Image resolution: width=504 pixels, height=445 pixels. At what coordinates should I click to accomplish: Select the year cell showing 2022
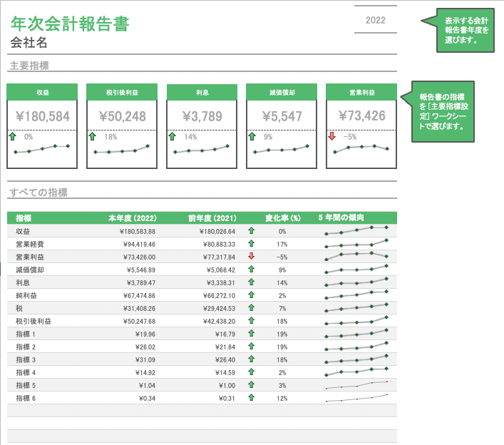point(376,20)
